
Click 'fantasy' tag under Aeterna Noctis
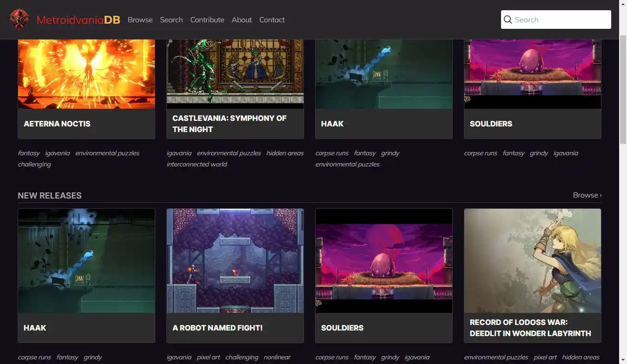[x=29, y=153]
